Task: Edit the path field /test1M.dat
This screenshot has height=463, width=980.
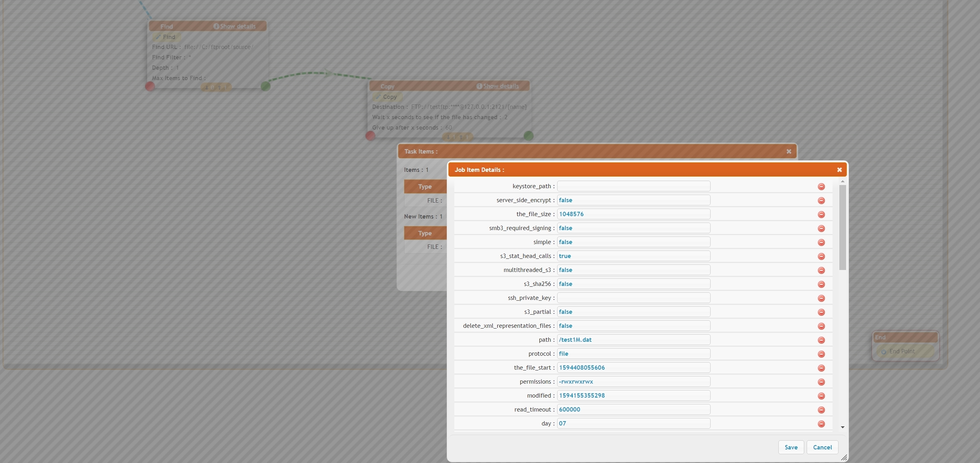Action: coord(633,340)
